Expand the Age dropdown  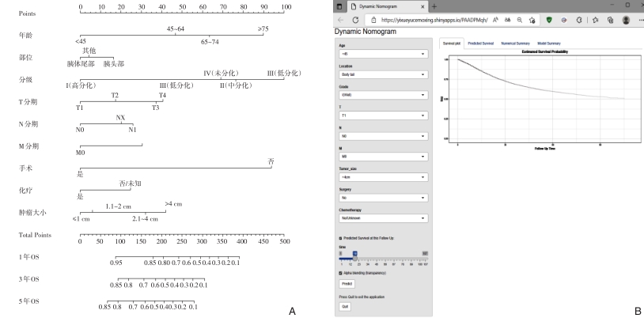381,55
